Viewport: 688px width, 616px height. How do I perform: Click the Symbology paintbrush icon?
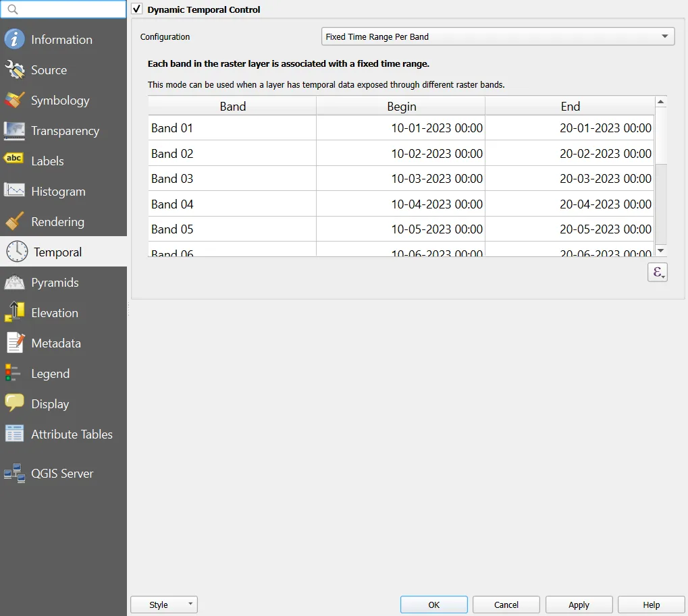14,101
